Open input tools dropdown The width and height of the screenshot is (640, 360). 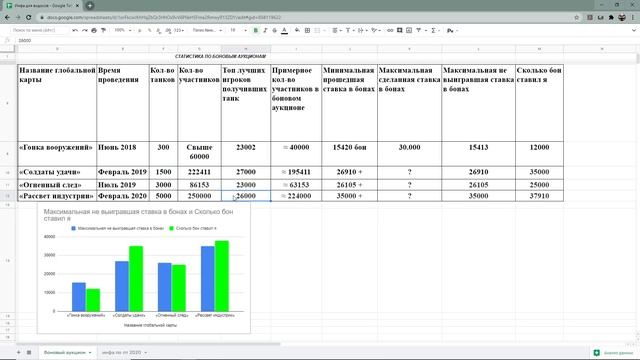[x=452, y=30]
